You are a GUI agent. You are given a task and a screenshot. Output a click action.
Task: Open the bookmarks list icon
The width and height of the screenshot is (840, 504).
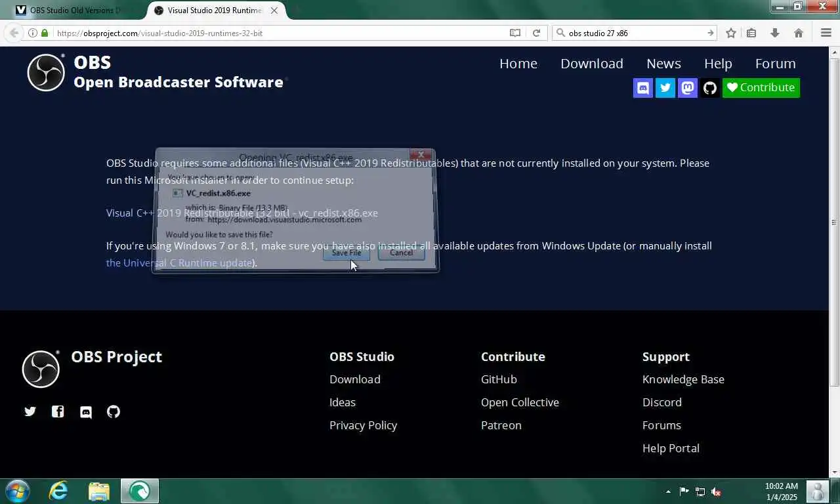[752, 33]
